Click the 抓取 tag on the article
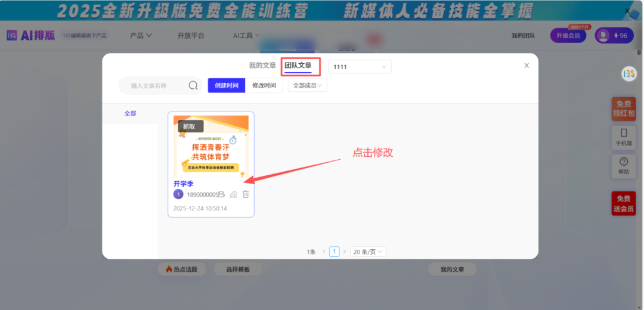The image size is (644, 310). point(191,126)
